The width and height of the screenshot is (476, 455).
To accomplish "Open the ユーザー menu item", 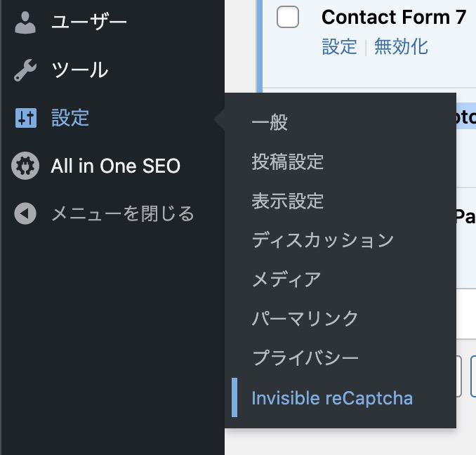I will 89,22.
